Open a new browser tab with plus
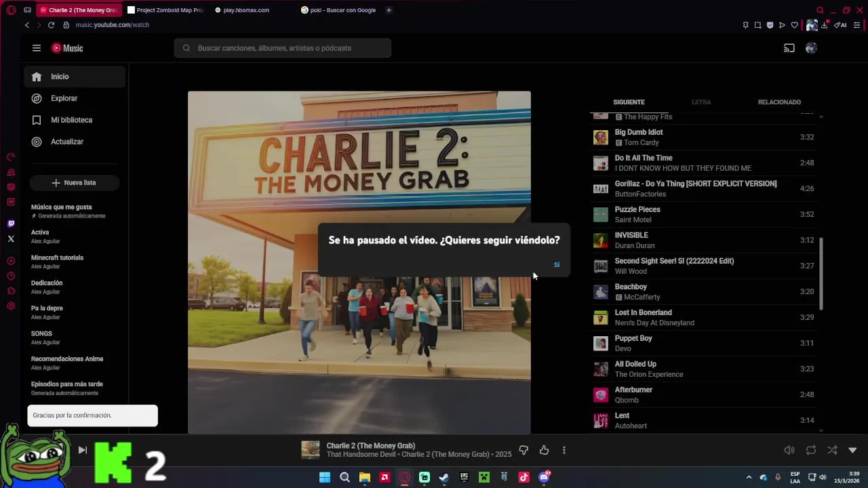Viewport: 868px width, 488px height. pos(389,10)
